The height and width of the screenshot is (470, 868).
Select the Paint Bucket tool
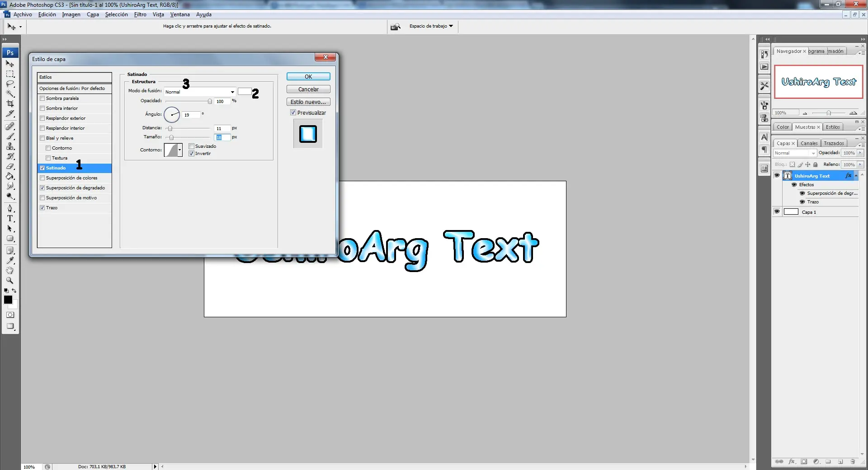coord(10,176)
